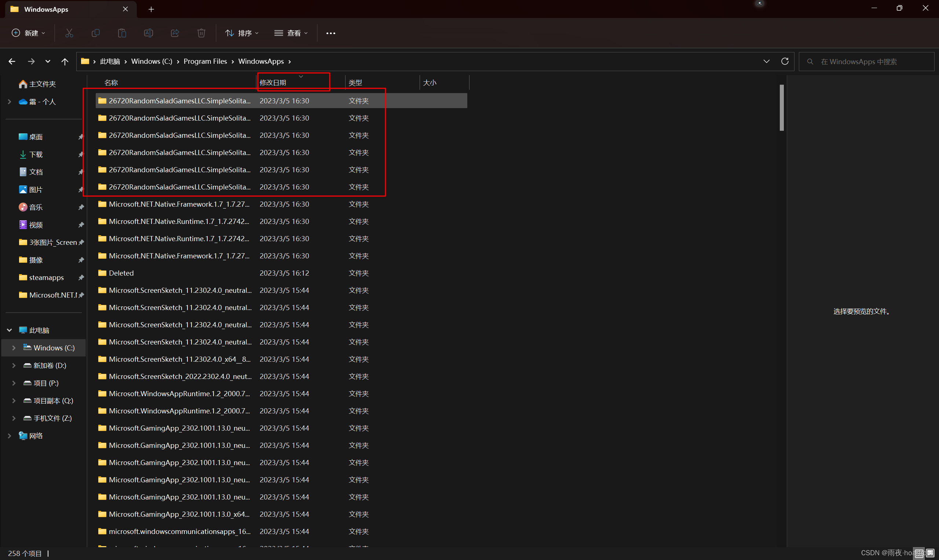This screenshot has height=560, width=939.
Task: Close the WindowsApps tab
Action: pyautogui.click(x=125, y=9)
